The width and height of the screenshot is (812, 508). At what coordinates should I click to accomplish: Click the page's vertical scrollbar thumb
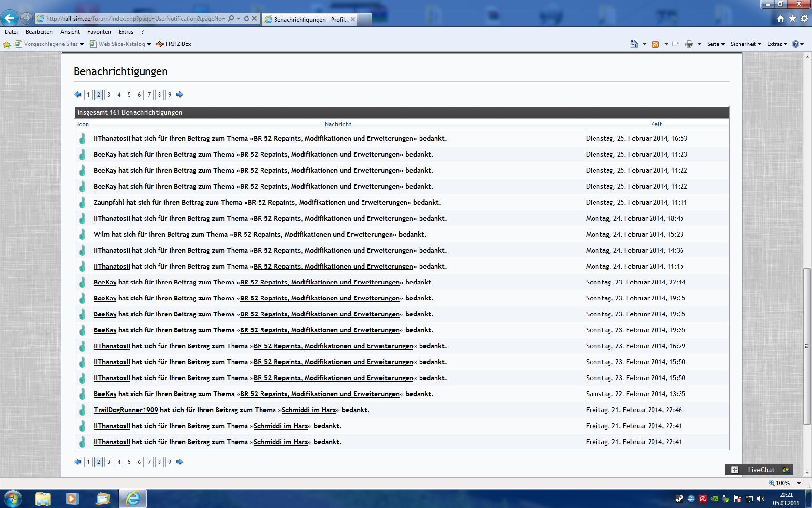click(x=807, y=346)
